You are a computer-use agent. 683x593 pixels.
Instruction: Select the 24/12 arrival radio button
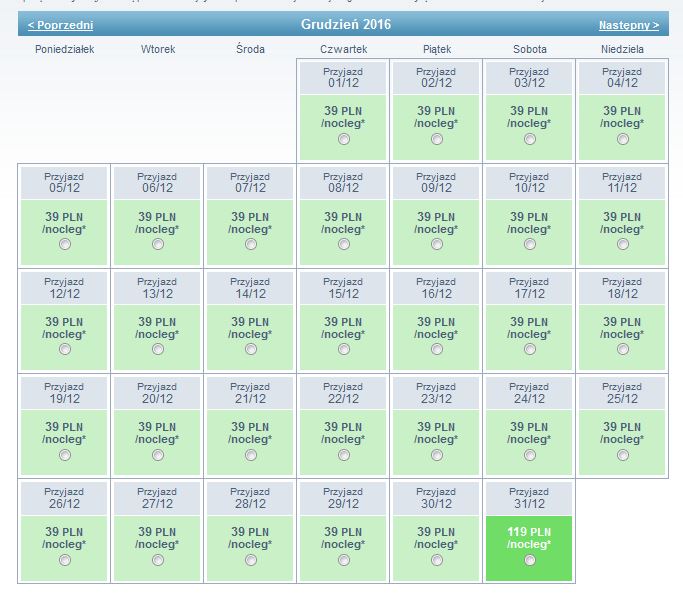(530, 455)
